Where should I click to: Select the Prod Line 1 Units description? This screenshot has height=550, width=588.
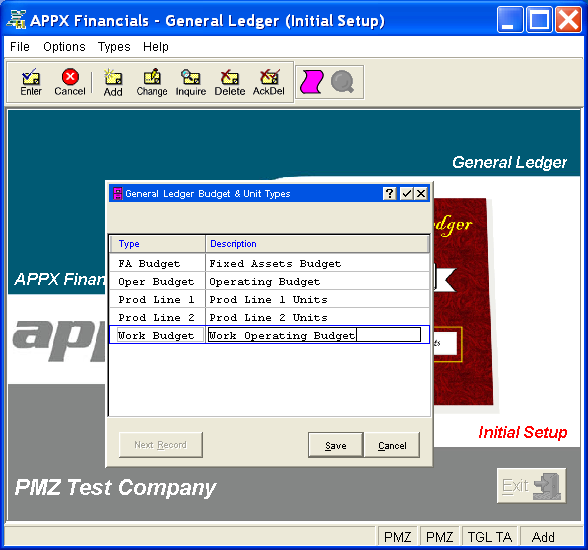tap(317, 299)
